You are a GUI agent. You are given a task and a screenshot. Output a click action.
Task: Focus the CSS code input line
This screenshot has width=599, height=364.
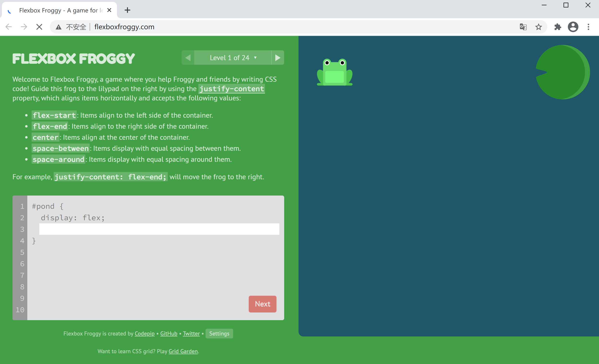coord(159,229)
